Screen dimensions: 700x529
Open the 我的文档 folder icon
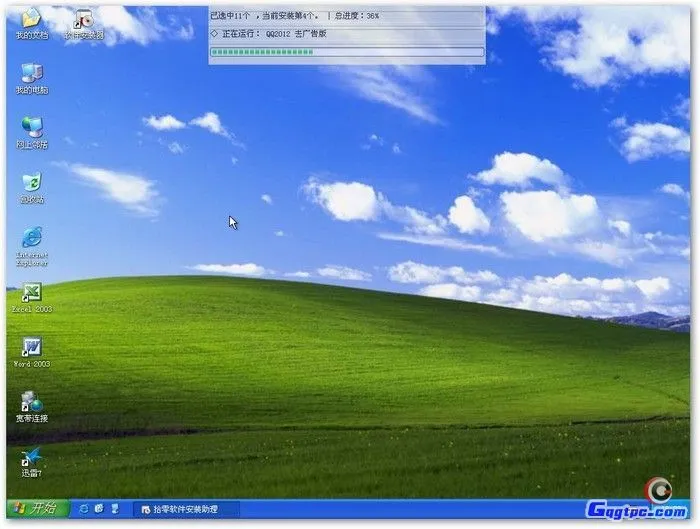pos(31,24)
